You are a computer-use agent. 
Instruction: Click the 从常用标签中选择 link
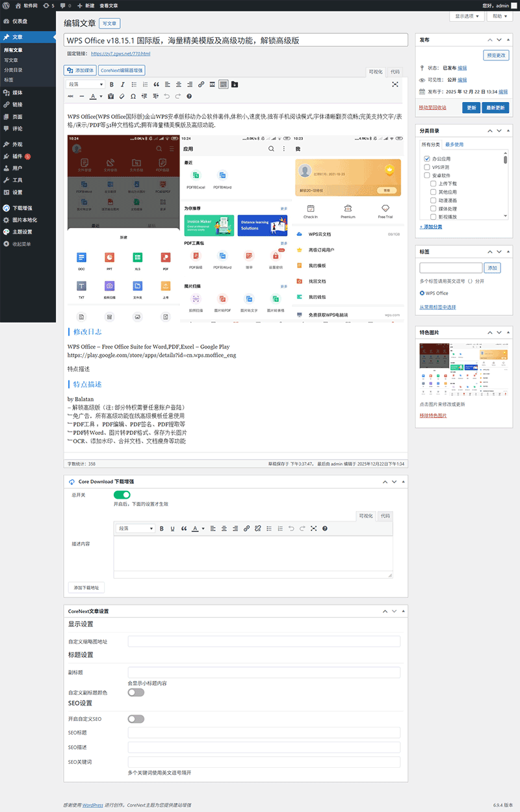coord(437,307)
